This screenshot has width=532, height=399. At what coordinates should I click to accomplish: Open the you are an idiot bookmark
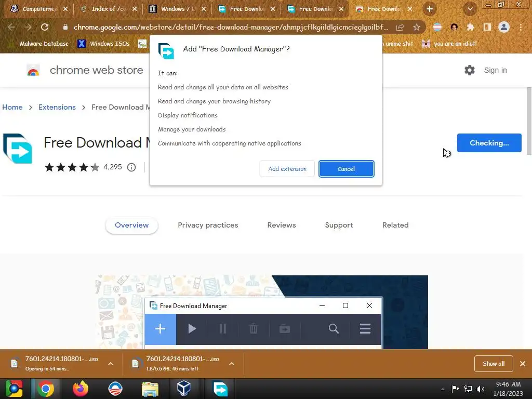coord(449,44)
